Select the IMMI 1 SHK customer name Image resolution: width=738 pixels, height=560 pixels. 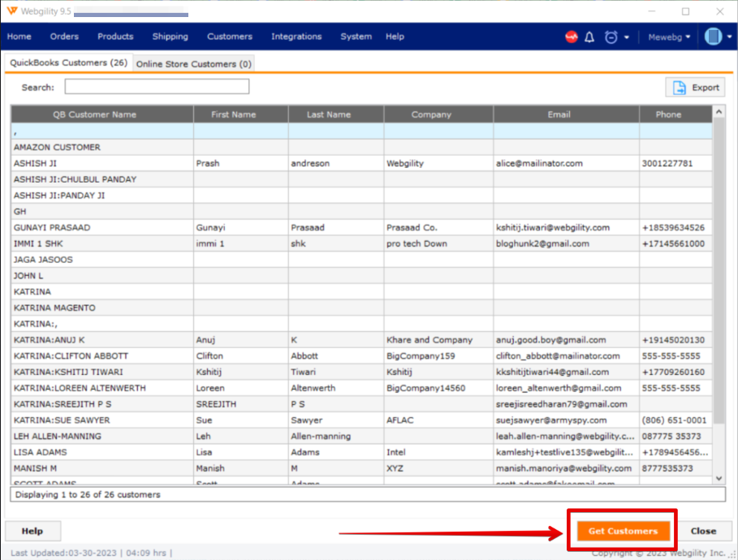[38, 243]
